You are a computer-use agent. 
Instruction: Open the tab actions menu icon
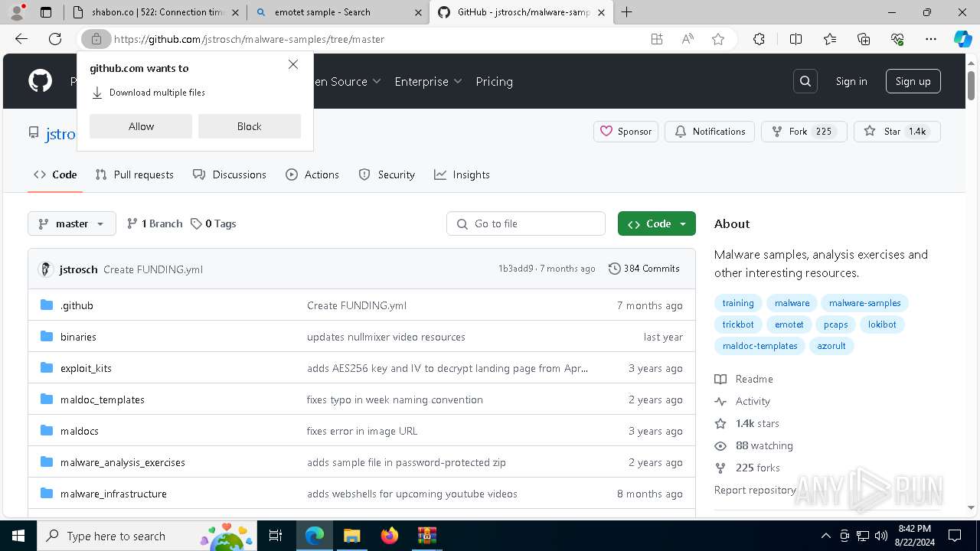pos(46,12)
